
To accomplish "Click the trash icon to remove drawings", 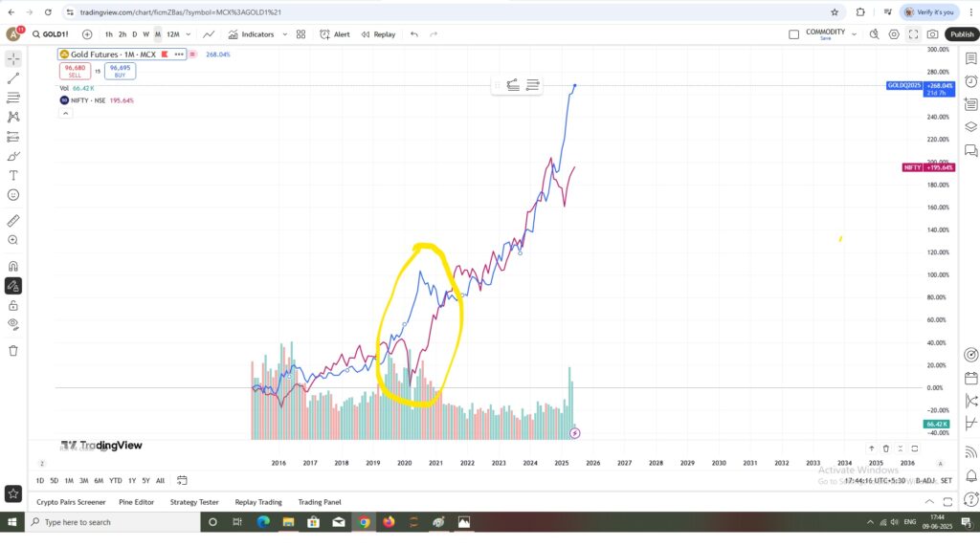I will (x=13, y=350).
